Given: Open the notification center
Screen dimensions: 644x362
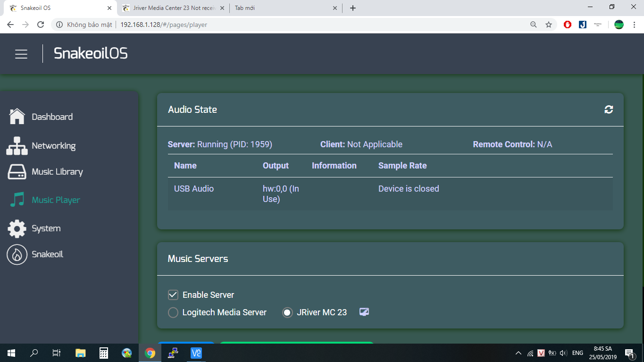Looking at the screenshot, I should coord(629,353).
